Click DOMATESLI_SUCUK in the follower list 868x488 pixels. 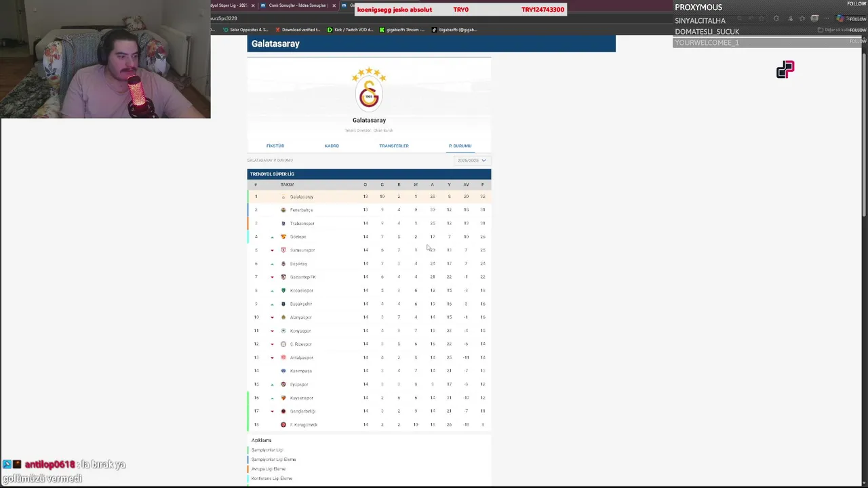point(707,32)
